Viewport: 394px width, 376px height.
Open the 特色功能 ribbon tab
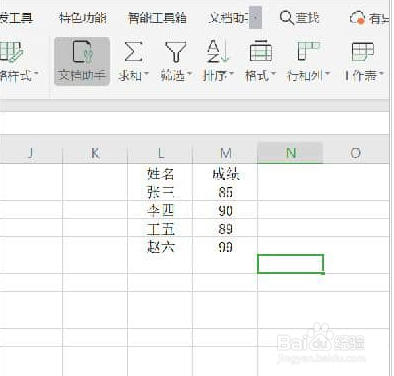point(83,18)
